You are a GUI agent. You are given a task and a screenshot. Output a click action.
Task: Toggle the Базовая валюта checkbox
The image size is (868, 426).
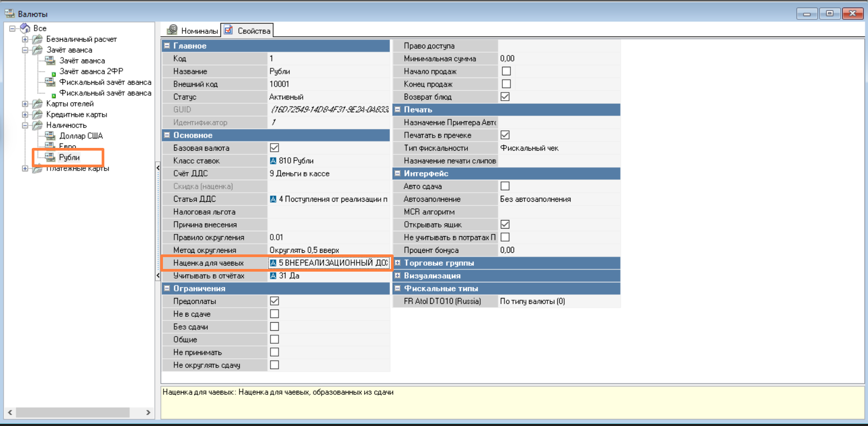pos(274,147)
